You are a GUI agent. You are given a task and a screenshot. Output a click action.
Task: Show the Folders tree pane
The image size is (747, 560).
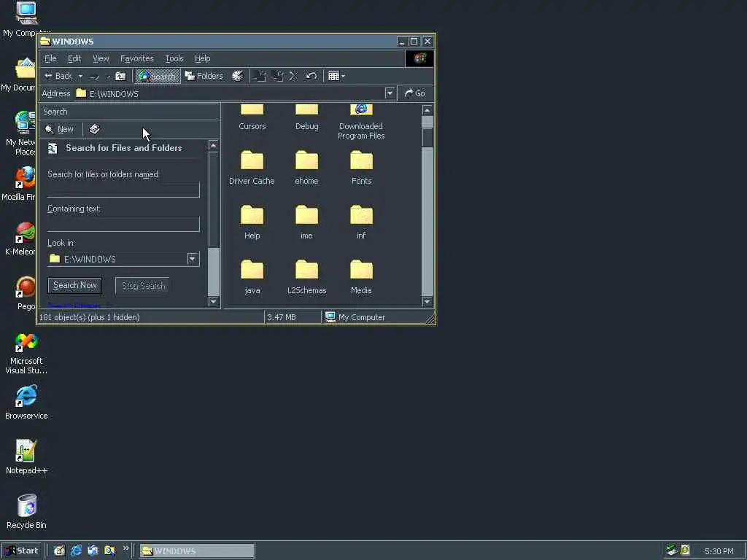click(204, 76)
